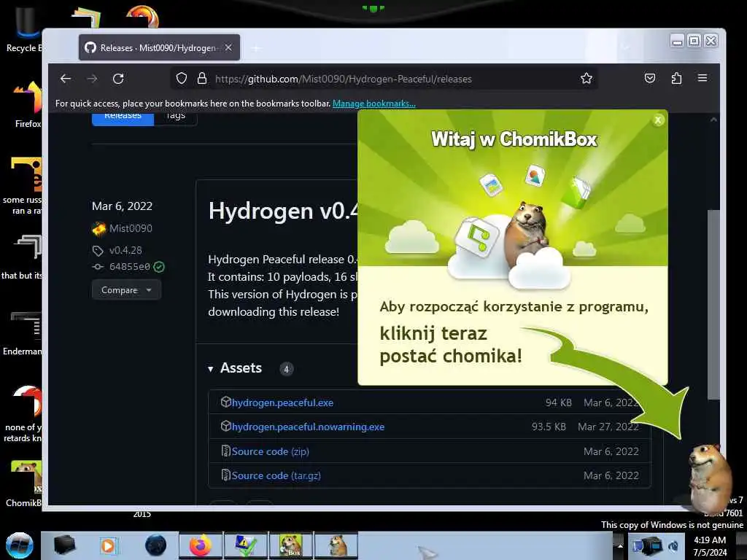Open the ChomikBox desktop shortcut
747x560 pixels.
point(25,483)
